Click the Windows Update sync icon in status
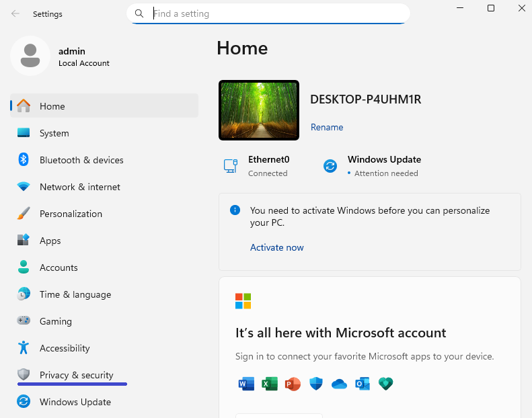532x418 pixels. point(330,166)
